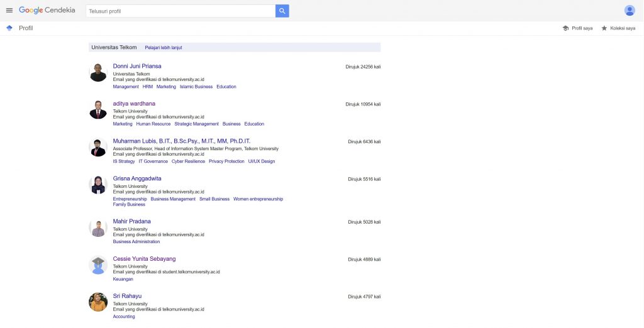Click the Universitas Telkom heading text

point(114,47)
